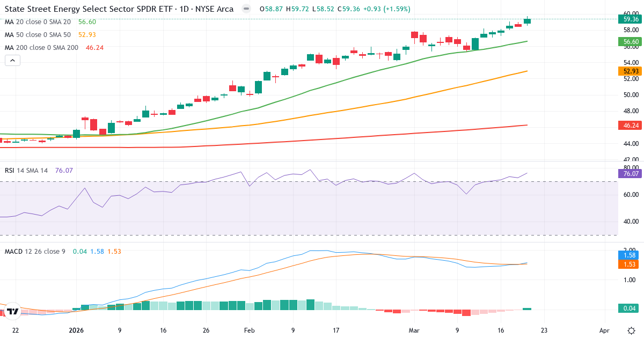Collapse the indicator legend with the chevron button
This screenshot has width=644, height=338.
click(x=12, y=60)
